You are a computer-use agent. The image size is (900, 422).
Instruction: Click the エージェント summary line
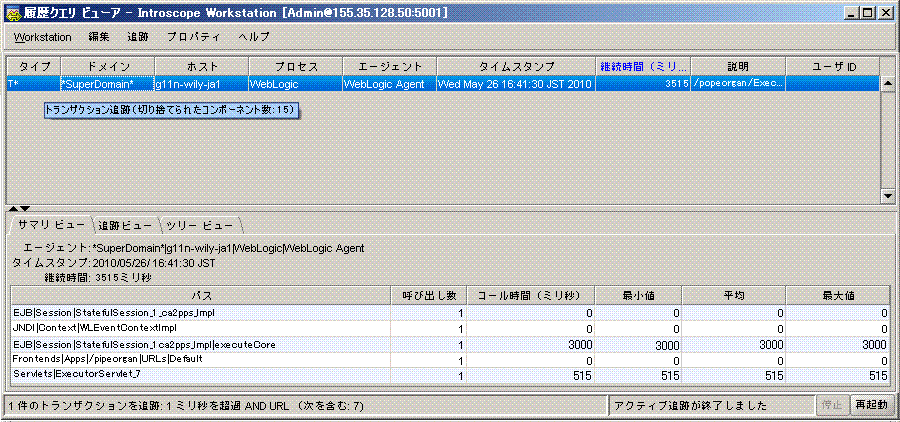(x=193, y=249)
